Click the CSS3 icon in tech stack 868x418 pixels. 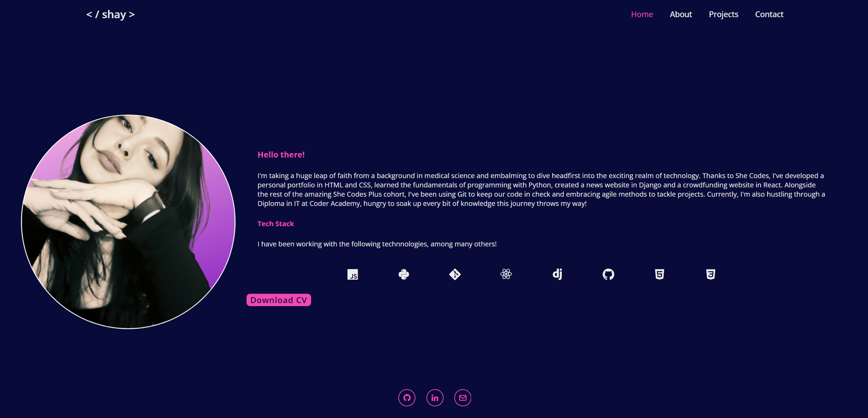[x=710, y=274]
